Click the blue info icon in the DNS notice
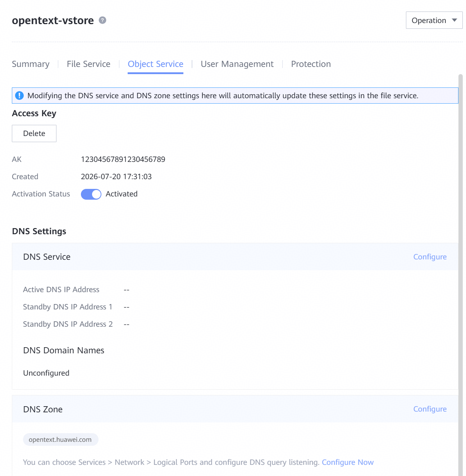 [x=19, y=96]
